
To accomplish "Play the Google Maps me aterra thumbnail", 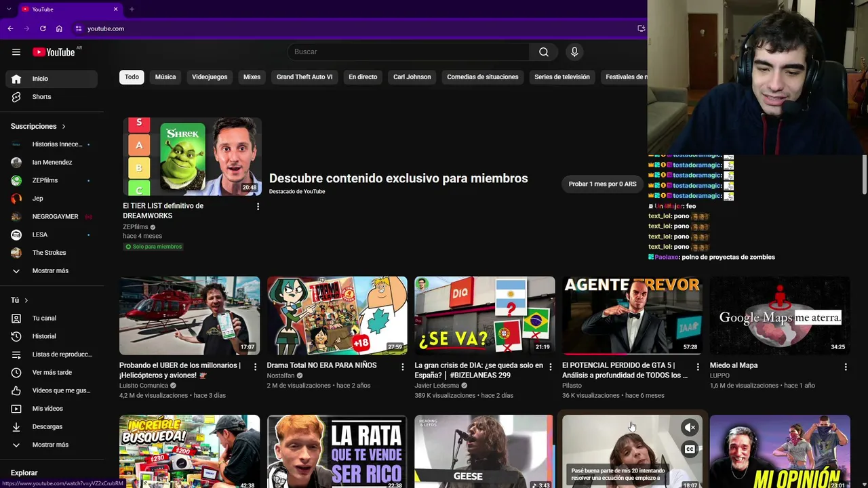I will [780, 316].
